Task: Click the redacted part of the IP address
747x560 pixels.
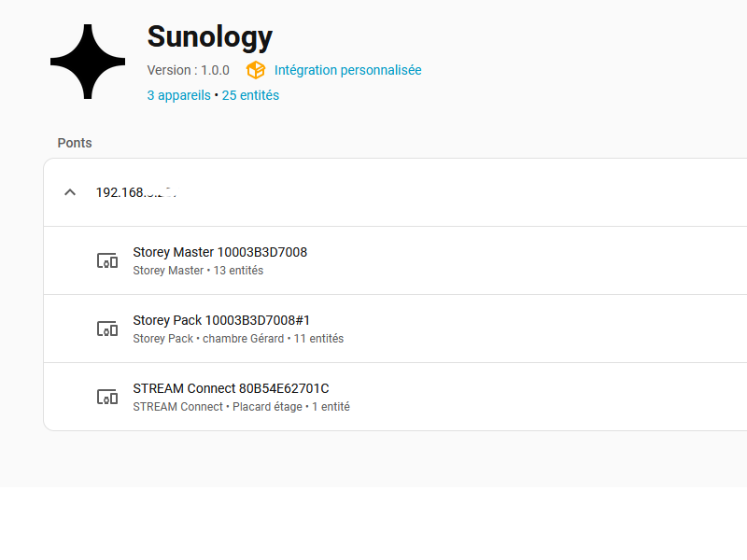Action: click(x=164, y=192)
